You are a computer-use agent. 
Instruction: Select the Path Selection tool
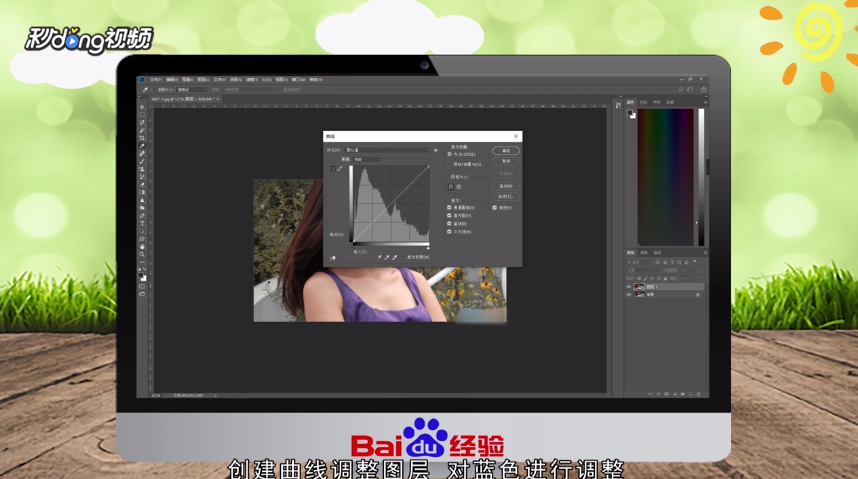point(142,231)
